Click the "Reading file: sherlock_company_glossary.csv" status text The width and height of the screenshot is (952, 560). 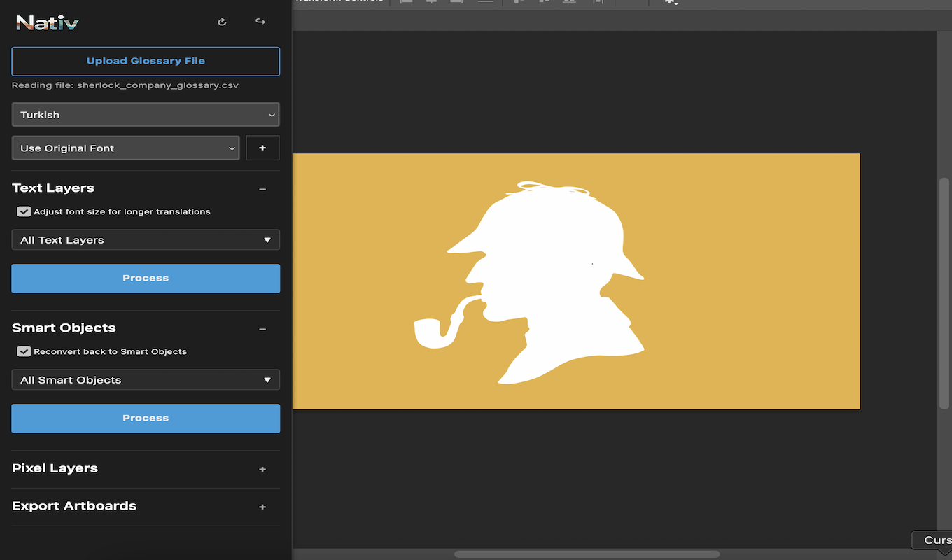pos(125,85)
